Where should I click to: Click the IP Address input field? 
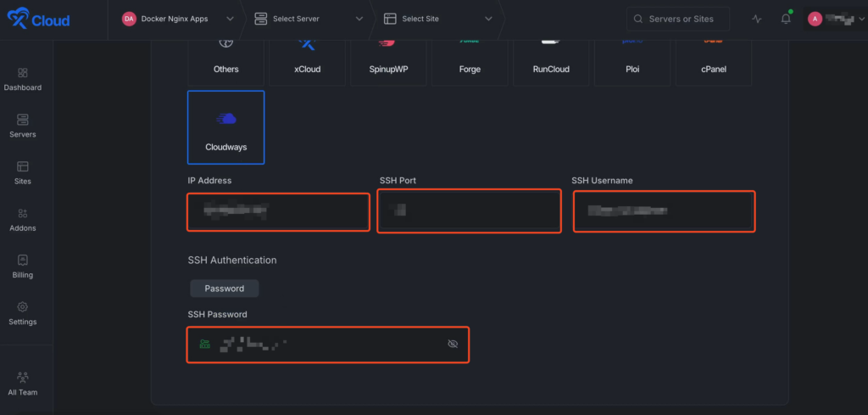[x=279, y=211]
